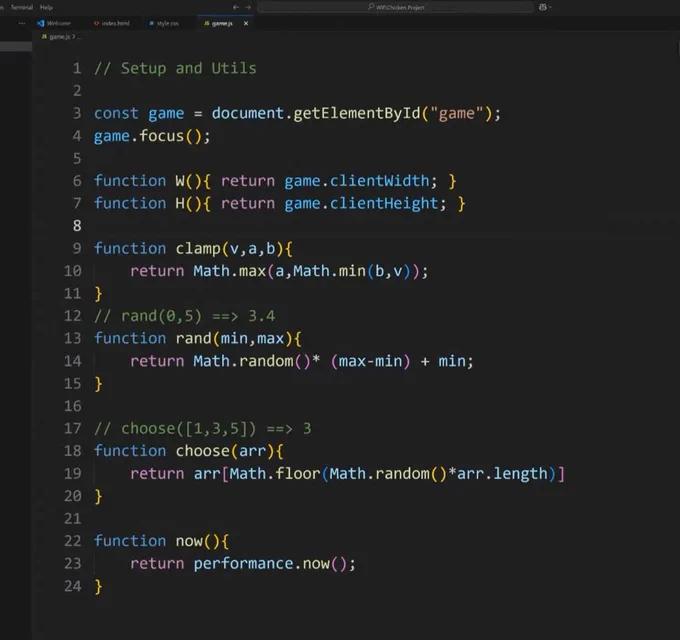Screen dimensions: 680x640
Task: Click the go back arrow
Action: (235, 7)
